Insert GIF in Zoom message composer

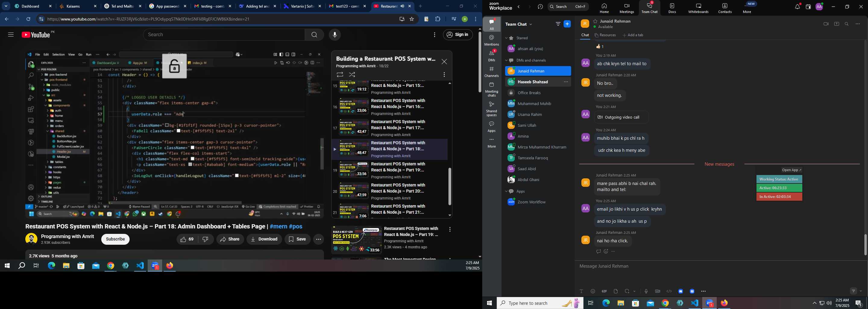click(604, 291)
